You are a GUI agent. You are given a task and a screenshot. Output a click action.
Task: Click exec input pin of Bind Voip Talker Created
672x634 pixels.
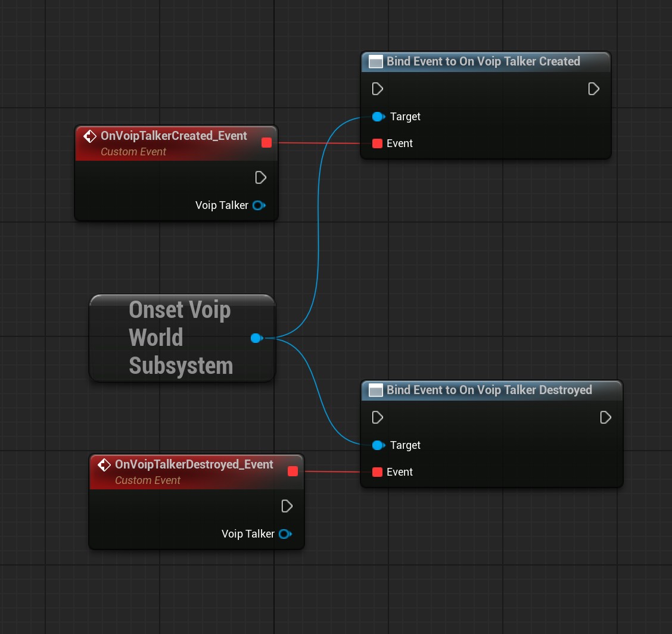377,89
